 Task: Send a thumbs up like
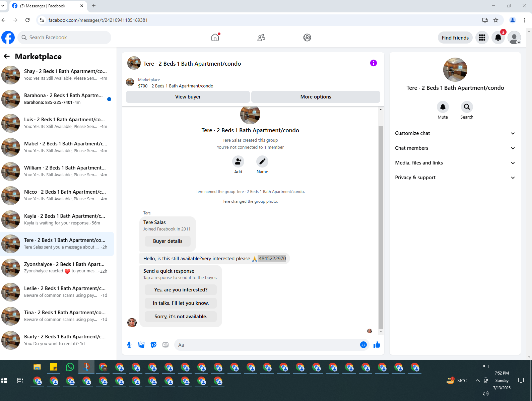377,345
